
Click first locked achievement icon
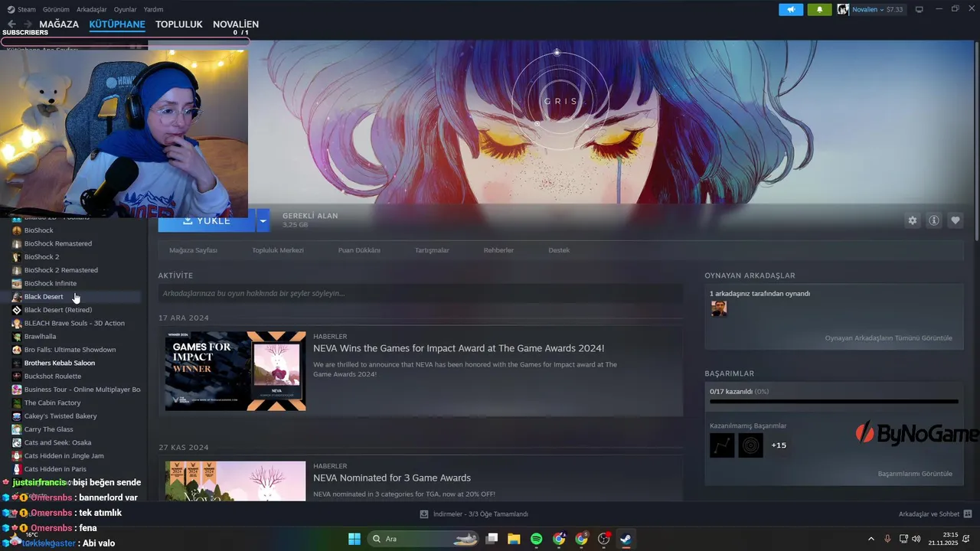(722, 445)
